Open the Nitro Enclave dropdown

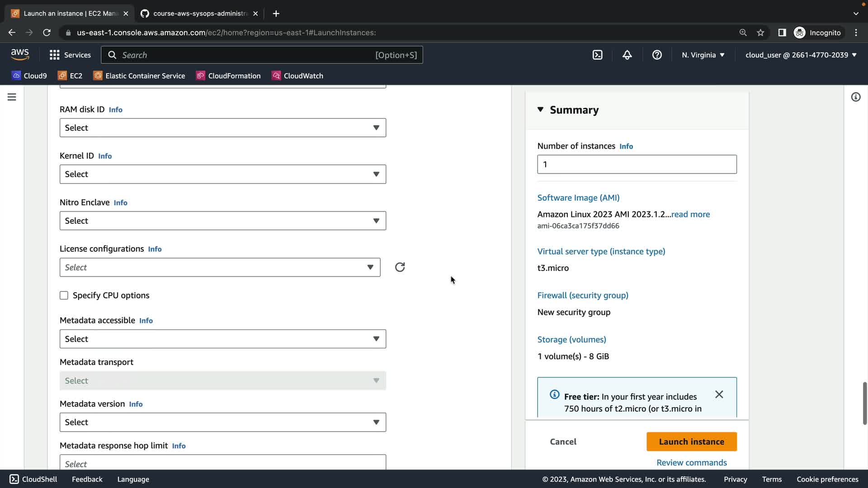(222, 221)
